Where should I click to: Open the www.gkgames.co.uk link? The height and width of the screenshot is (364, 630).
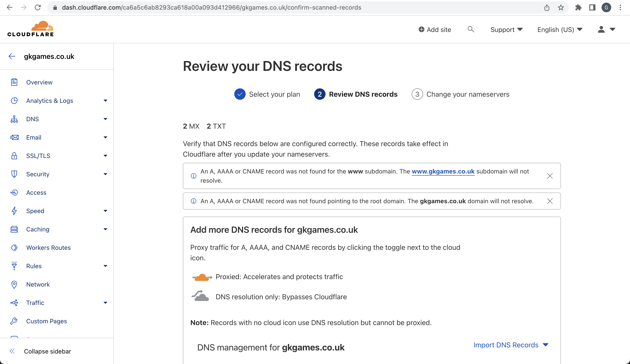click(443, 171)
